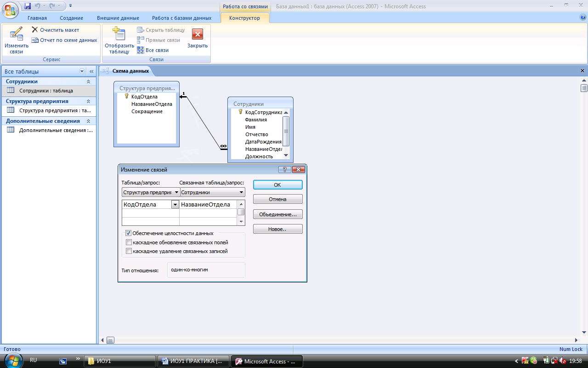Screen dimensions: 588x368
Task: Select Конструктор ribbon tab
Action: pos(244,18)
